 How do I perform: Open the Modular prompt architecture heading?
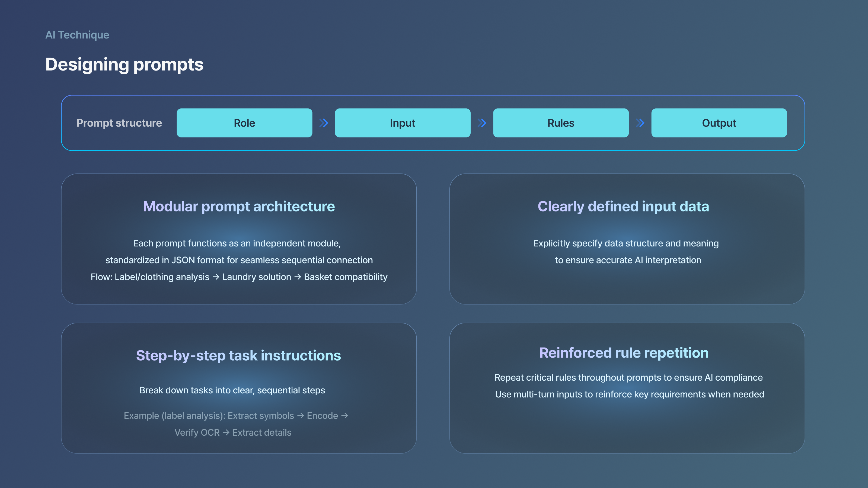(x=239, y=206)
